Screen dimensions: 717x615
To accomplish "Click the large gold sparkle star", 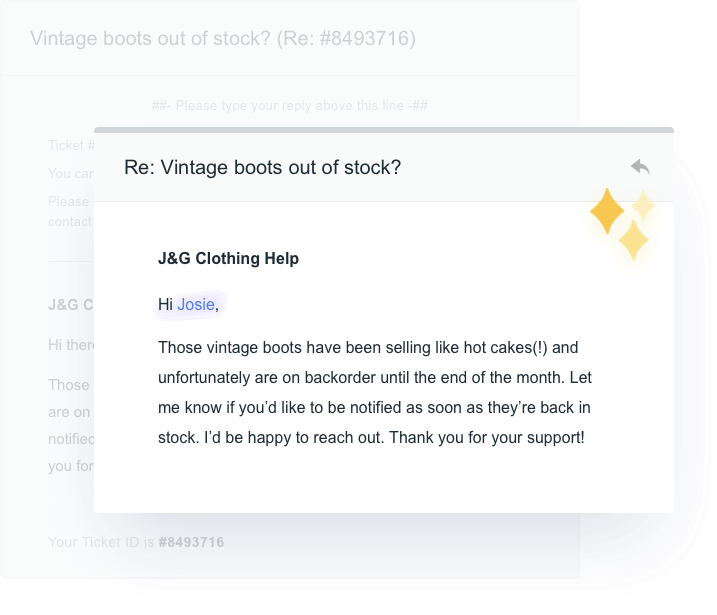I will tap(607, 211).
